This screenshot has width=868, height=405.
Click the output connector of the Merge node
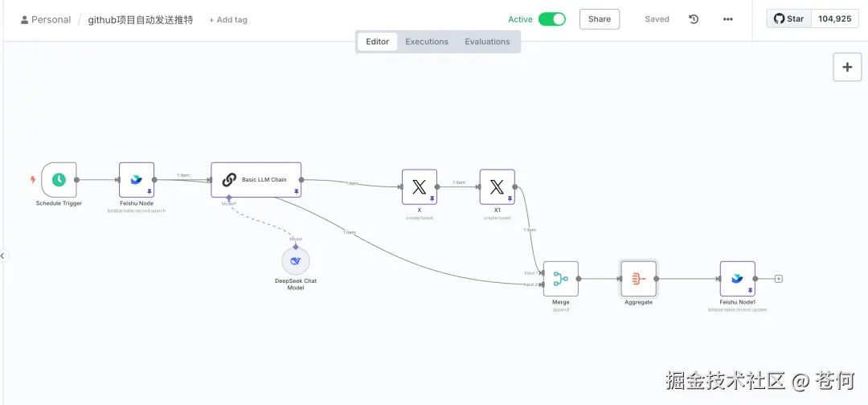(x=579, y=279)
